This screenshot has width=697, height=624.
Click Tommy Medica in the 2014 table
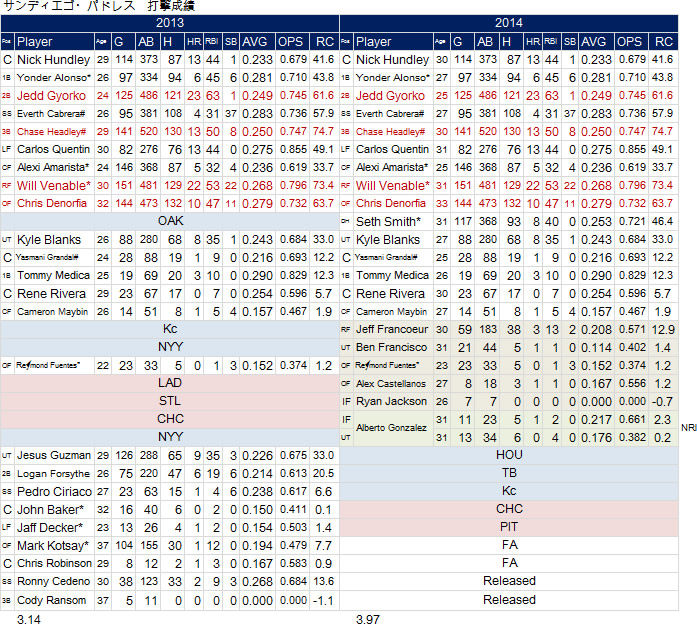(x=393, y=276)
